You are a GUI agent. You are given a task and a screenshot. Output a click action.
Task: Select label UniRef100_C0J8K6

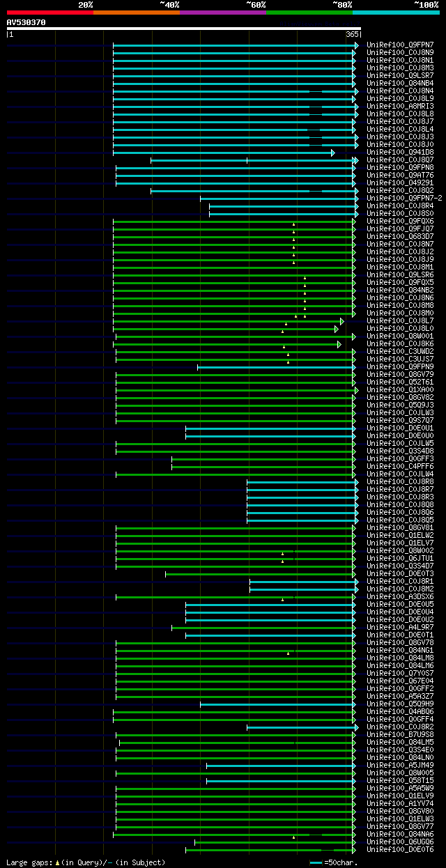pos(400,344)
